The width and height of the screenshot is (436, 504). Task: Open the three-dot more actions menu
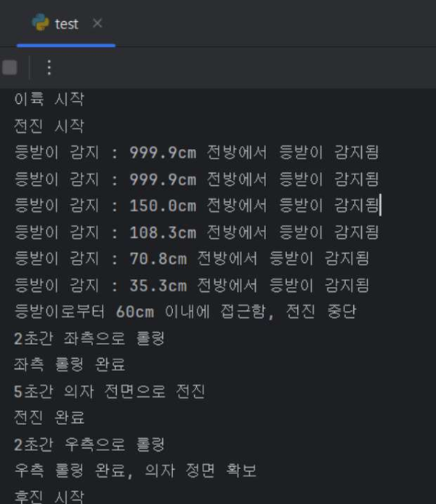49,68
